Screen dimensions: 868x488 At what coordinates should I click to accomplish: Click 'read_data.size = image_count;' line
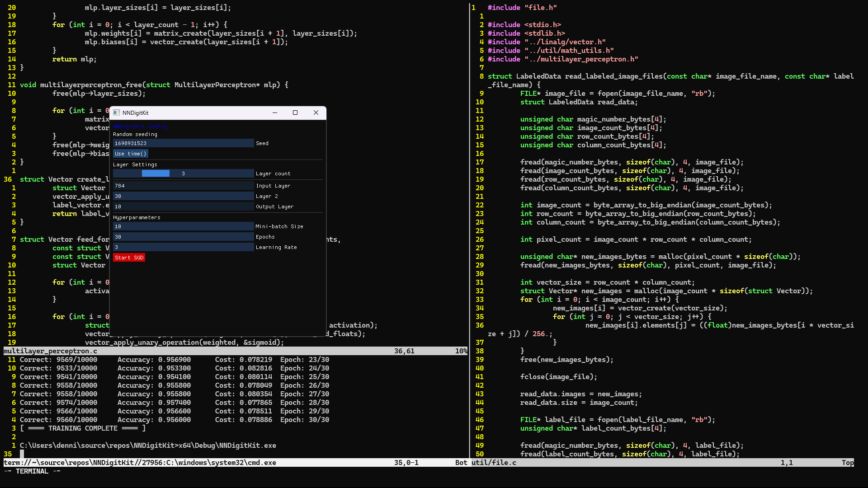tap(579, 403)
